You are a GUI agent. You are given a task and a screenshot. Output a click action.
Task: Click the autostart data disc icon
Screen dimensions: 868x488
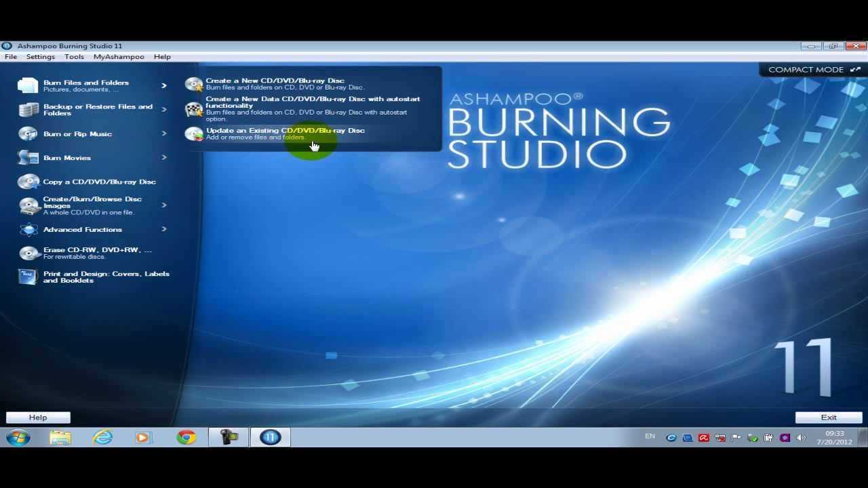point(194,109)
